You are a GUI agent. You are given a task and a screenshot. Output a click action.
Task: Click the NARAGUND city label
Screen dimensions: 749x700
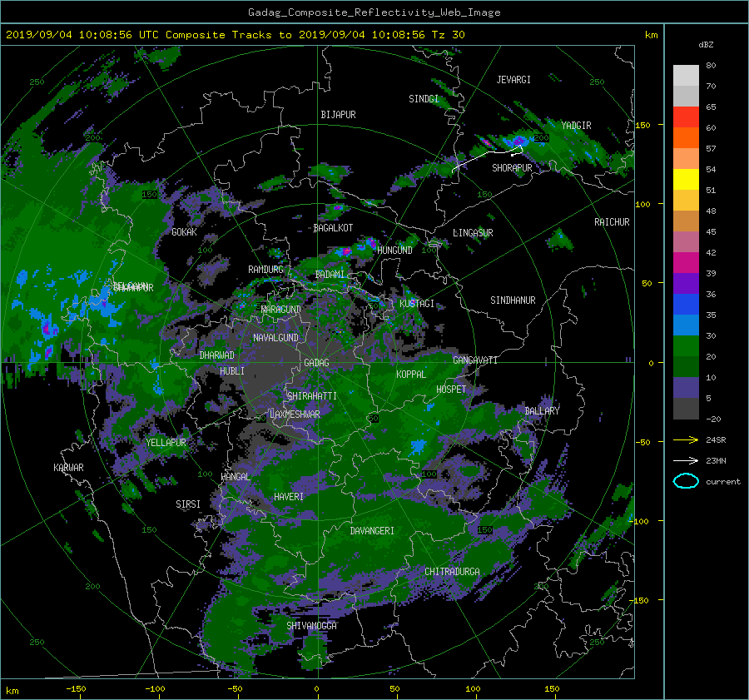(281, 310)
